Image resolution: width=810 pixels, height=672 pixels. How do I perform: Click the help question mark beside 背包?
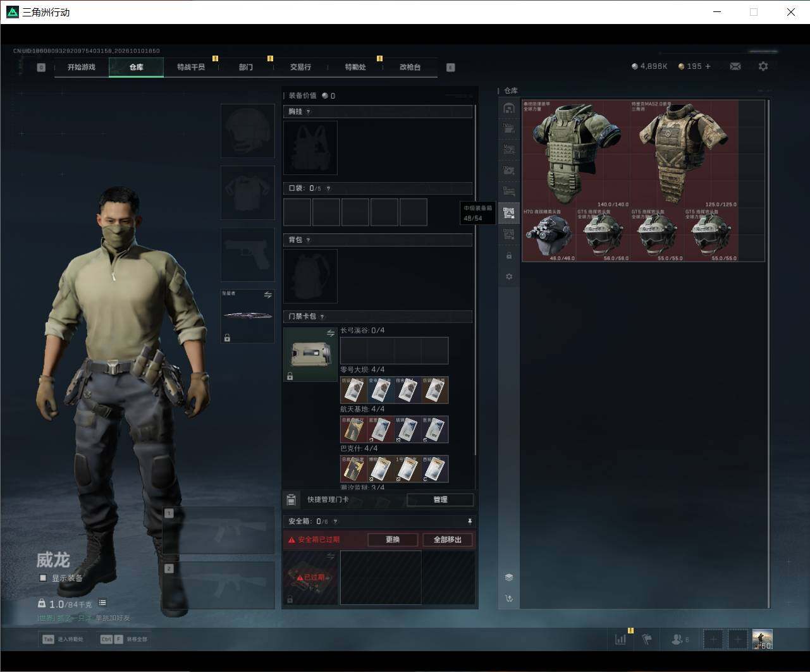pyautogui.click(x=309, y=240)
